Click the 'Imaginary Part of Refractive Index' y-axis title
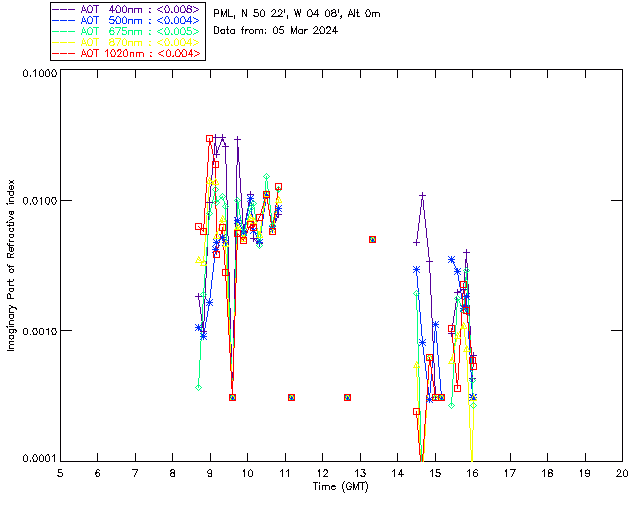 (x=11, y=265)
